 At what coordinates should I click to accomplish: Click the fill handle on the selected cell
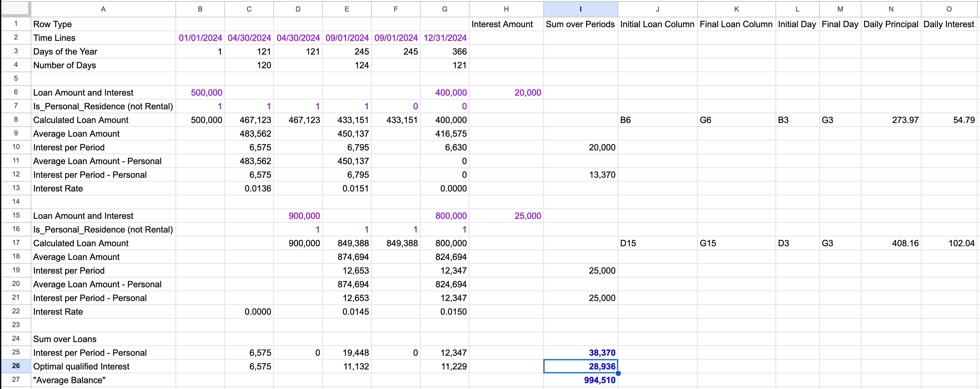618,373
